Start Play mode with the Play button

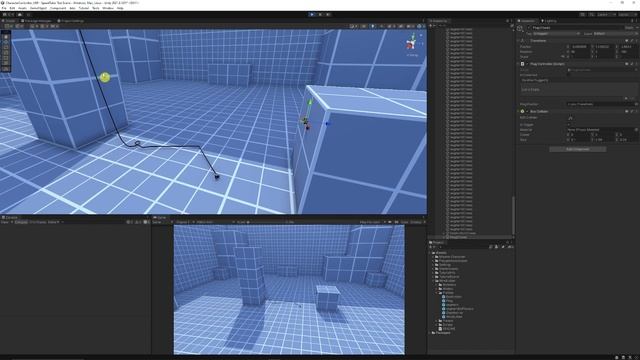pyautogui.click(x=312, y=15)
